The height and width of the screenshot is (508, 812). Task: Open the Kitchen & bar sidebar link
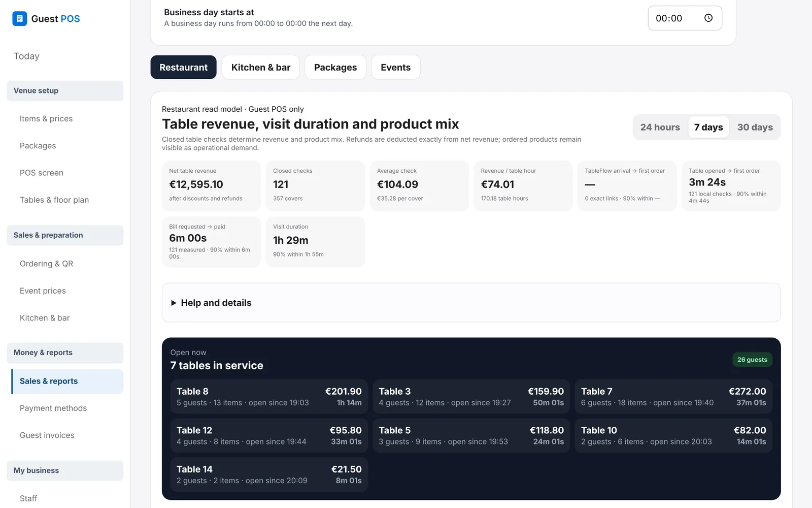45,317
